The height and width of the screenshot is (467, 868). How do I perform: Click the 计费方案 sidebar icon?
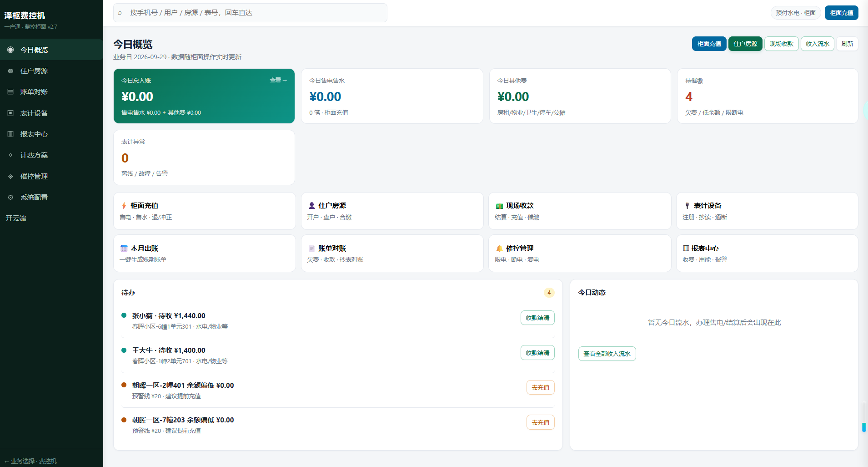10,155
